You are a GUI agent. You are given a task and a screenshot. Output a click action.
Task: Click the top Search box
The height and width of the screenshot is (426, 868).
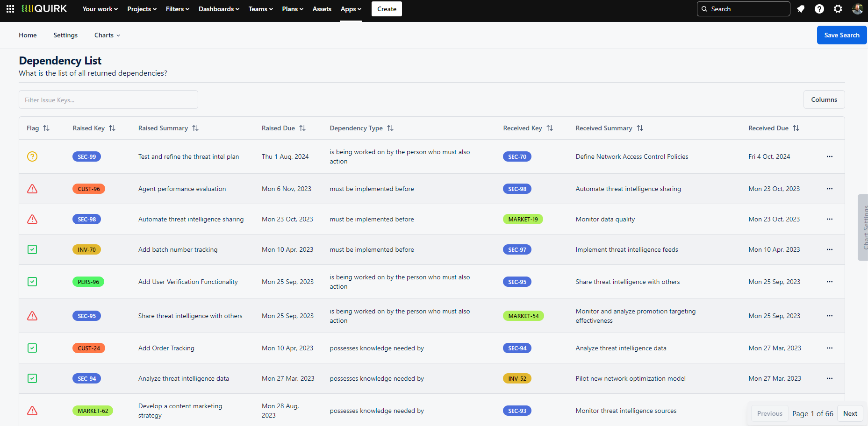[x=743, y=9]
